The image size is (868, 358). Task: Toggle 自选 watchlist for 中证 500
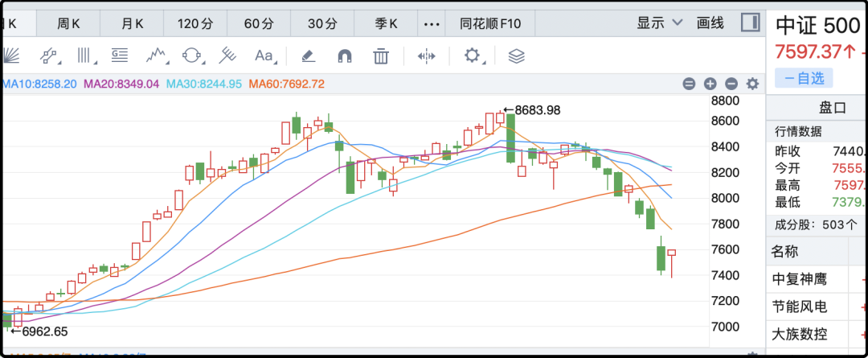(x=804, y=78)
